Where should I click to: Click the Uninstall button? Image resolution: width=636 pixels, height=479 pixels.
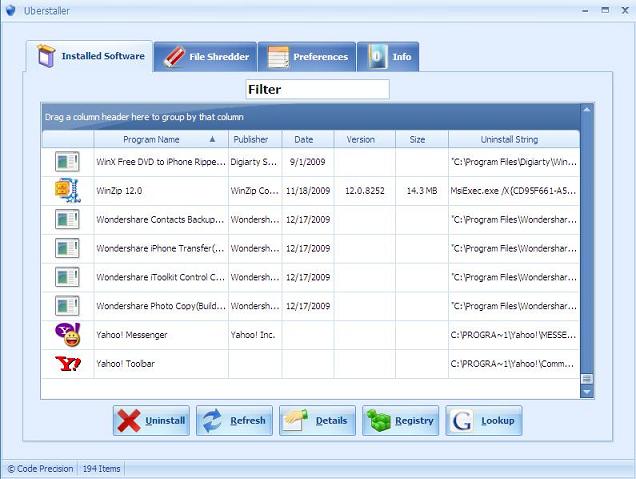(x=151, y=421)
